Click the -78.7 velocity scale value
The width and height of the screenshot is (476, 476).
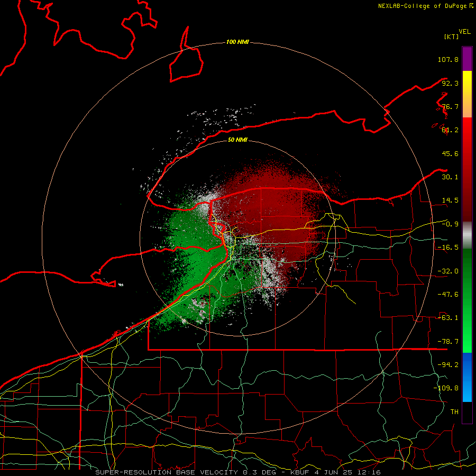coord(448,342)
